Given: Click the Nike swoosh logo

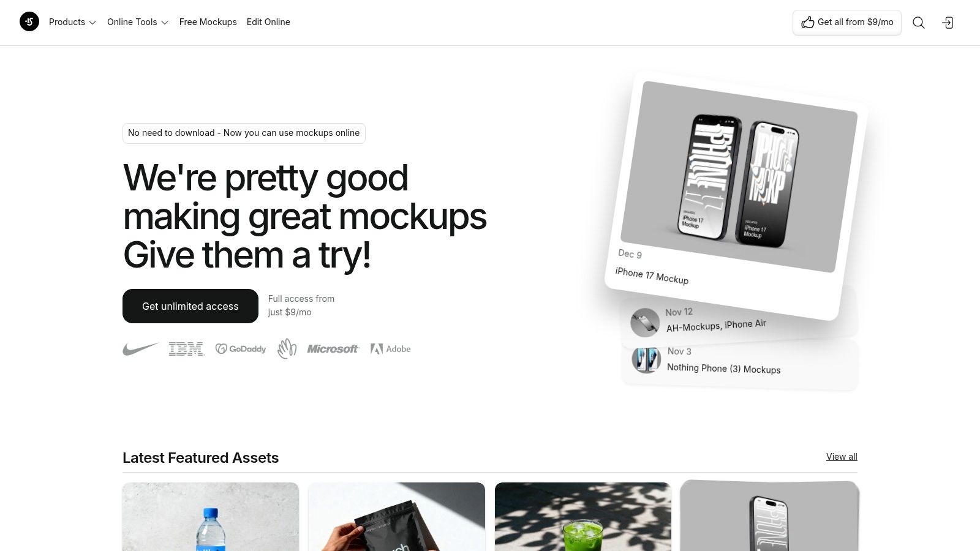Looking at the screenshot, I should tap(140, 349).
